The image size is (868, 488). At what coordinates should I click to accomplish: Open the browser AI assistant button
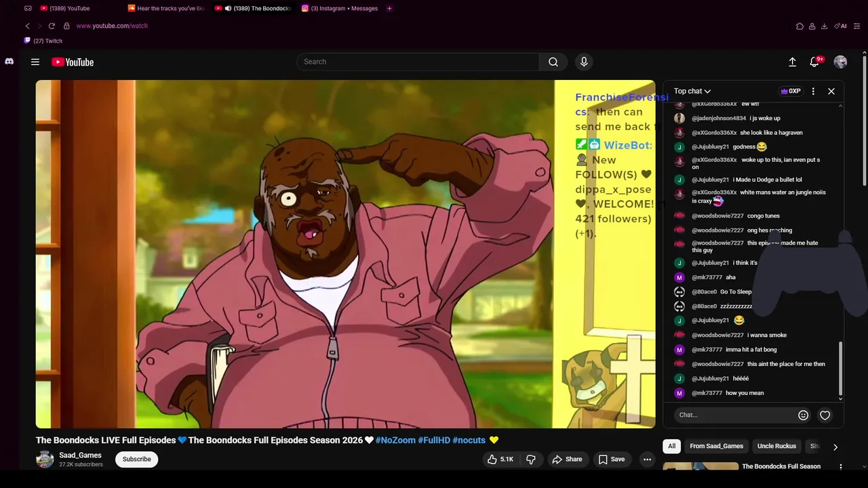pyautogui.click(x=842, y=26)
